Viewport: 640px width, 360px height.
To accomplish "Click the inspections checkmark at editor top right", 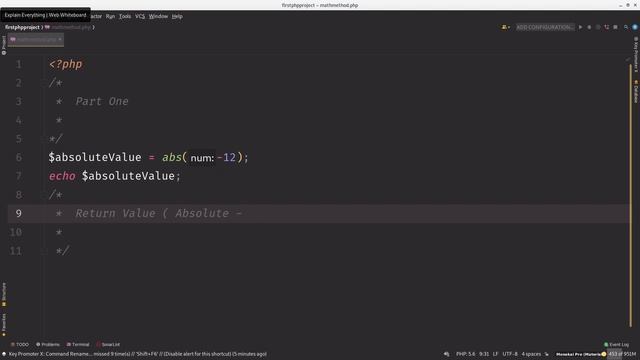I will click(x=627, y=60).
